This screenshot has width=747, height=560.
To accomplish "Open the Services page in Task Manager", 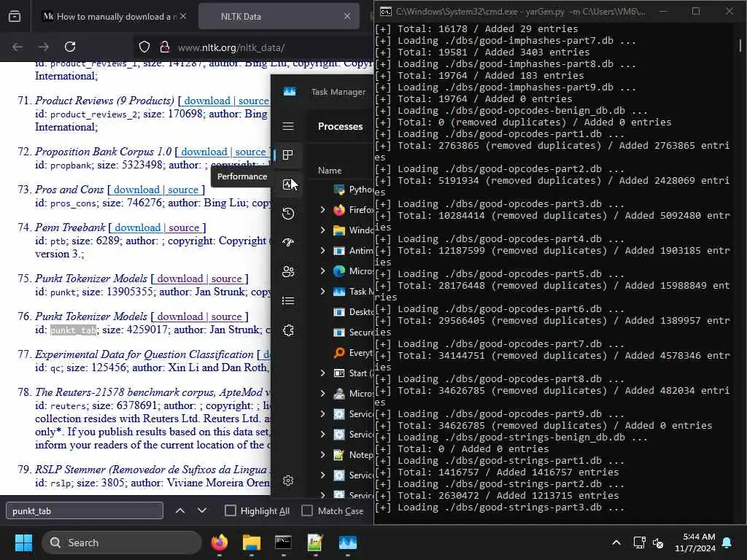I will pyautogui.click(x=287, y=330).
